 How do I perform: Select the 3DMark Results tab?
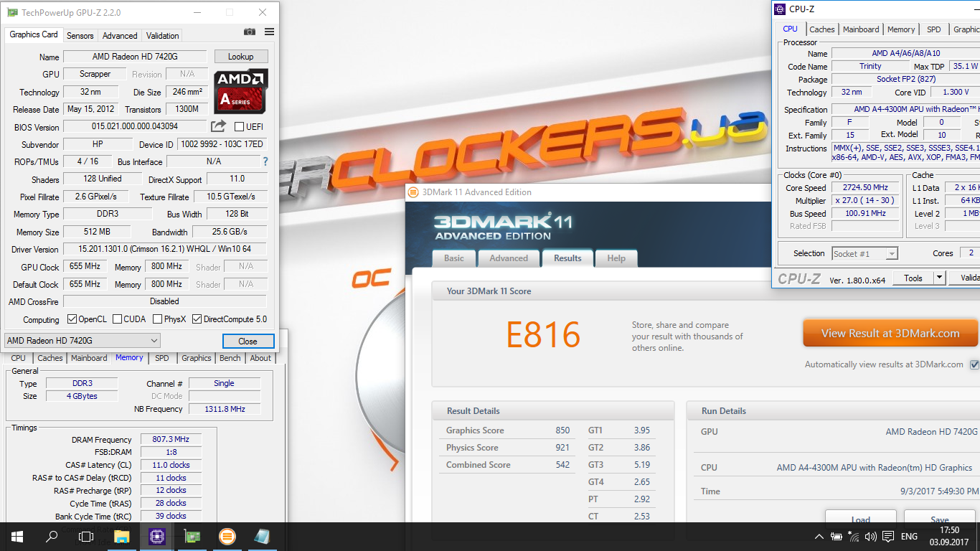pyautogui.click(x=567, y=258)
